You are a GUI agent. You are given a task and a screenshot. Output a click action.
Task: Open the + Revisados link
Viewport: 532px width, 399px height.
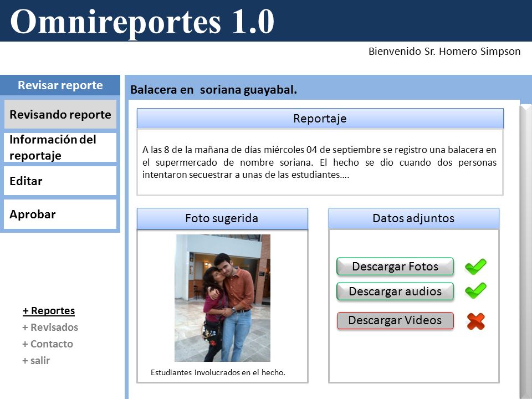coord(50,327)
